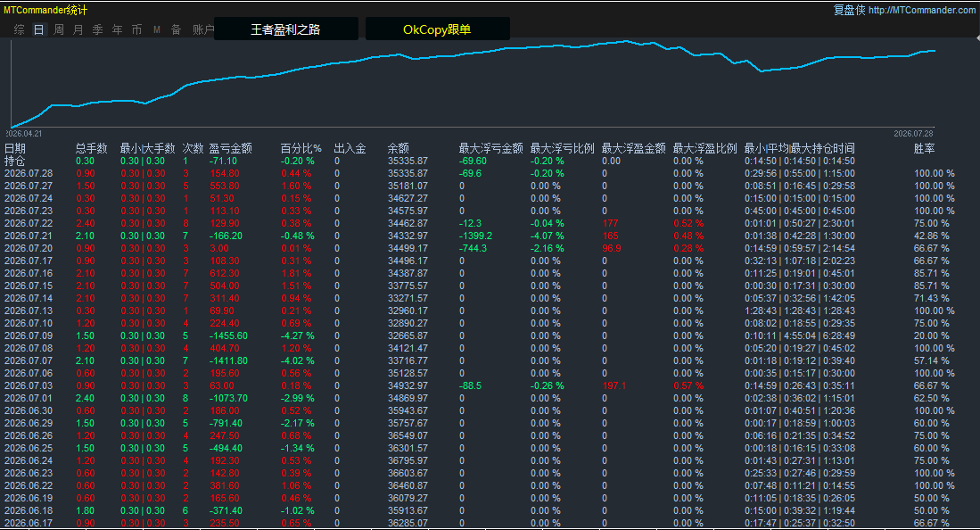This screenshot has height=530, width=980.
Task: Select the 2026.07.21 data row
Action: pos(490,236)
